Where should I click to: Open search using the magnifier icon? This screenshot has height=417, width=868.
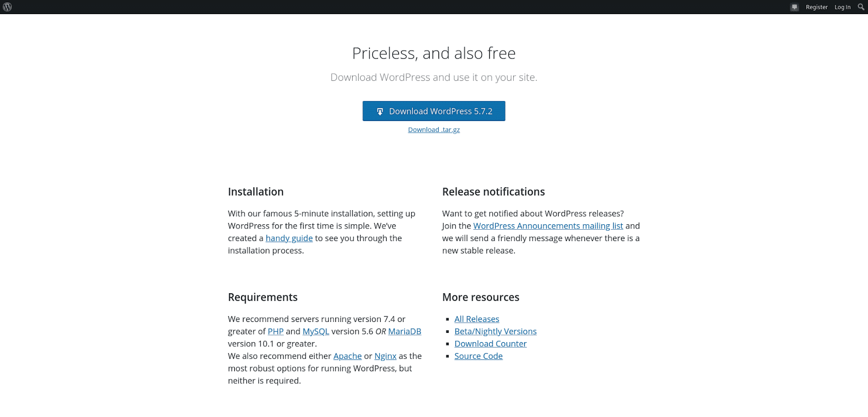click(x=861, y=7)
